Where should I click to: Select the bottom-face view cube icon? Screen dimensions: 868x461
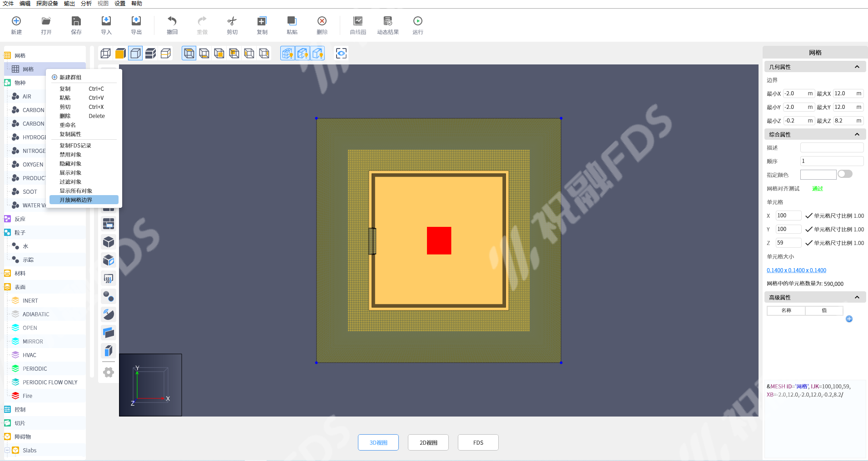pos(204,54)
